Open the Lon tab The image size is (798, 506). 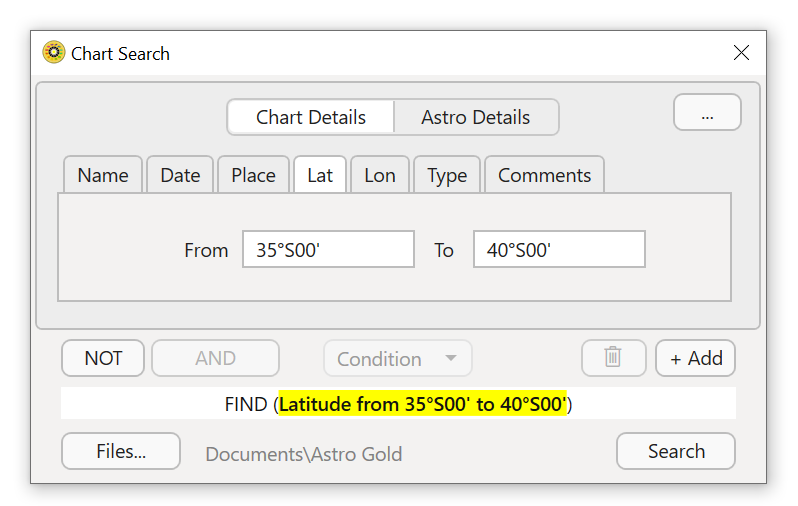point(380,175)
